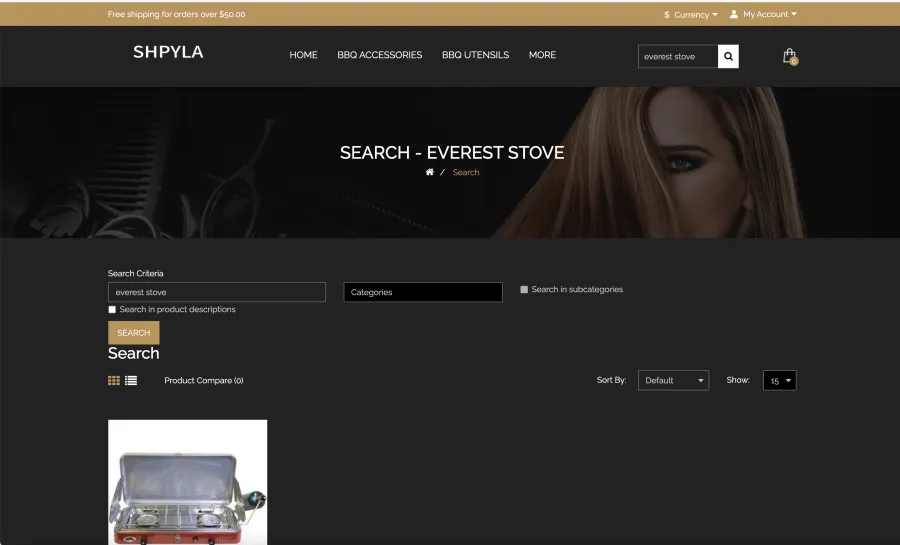The width and height of the screenshot is (900, 545).
Task: Expand the My Account dropdown
Action: [x=769, y=14]
